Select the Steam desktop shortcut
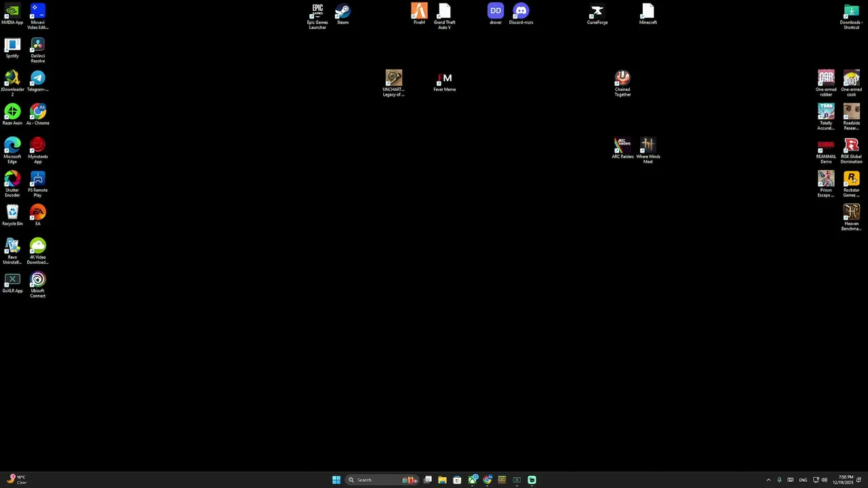Viewport: 868px width, 488px height. pos(343,14)
